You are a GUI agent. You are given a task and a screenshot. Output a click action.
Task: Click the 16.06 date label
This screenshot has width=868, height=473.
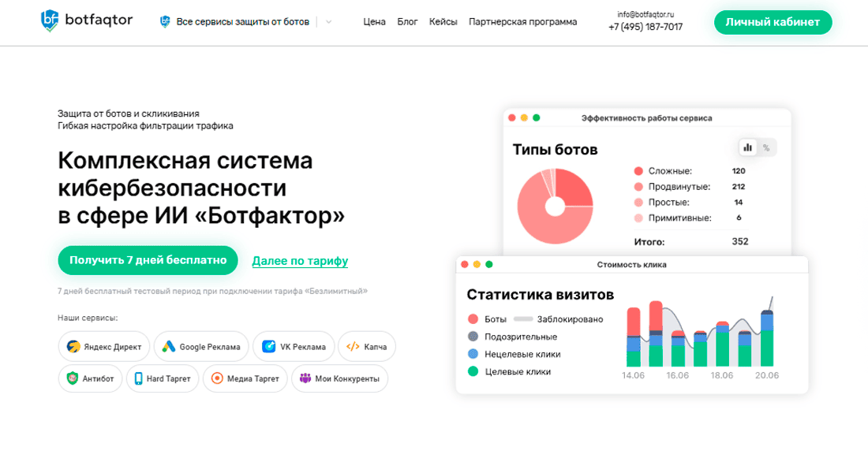coord(678,375)
